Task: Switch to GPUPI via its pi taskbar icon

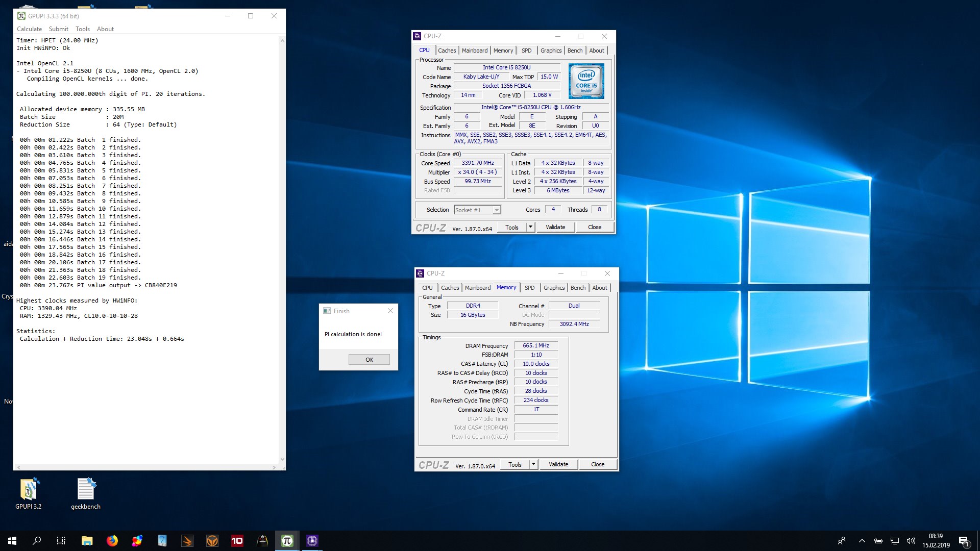Action: click(287, 541)
